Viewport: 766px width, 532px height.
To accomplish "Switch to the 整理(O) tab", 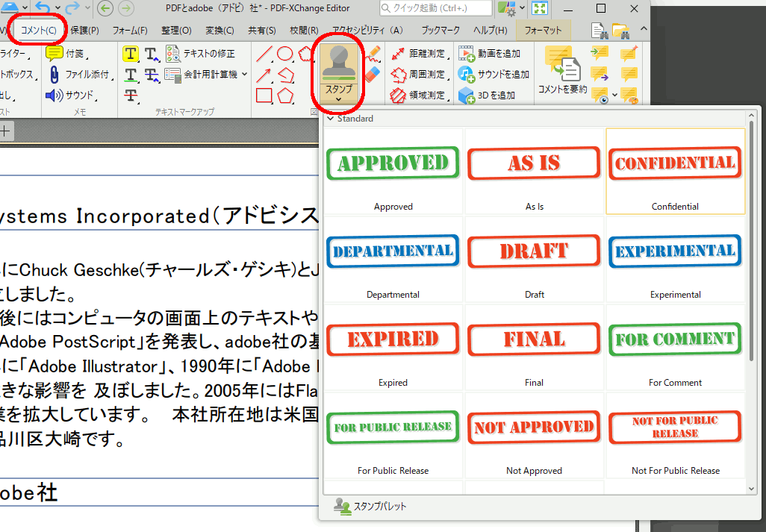I will tap(176, 31).
